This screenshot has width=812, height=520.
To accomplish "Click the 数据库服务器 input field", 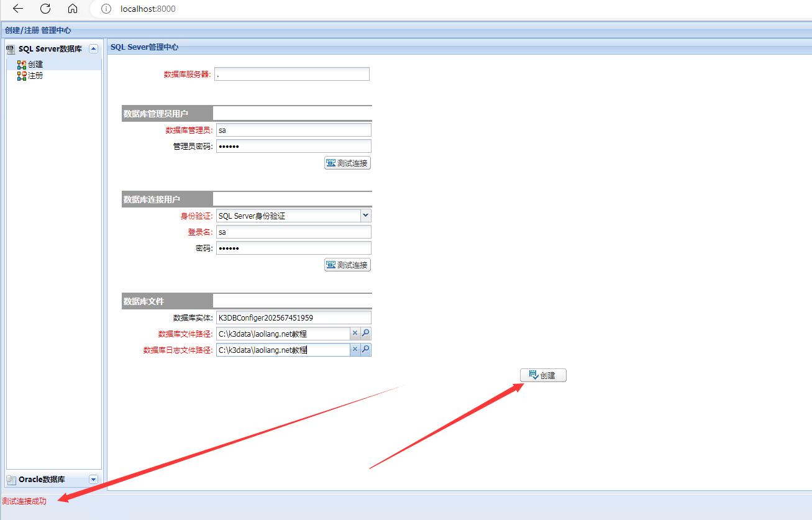I will point(292,74).
